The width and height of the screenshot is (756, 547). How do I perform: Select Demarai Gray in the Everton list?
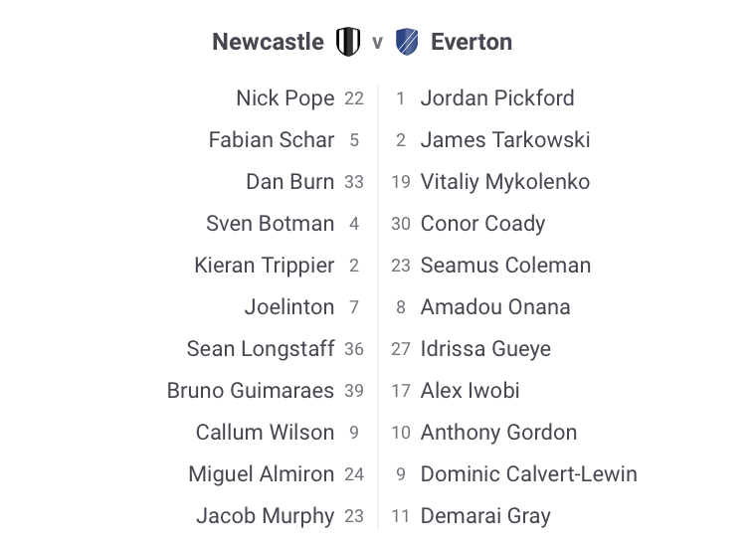click(x=484, y=516)
